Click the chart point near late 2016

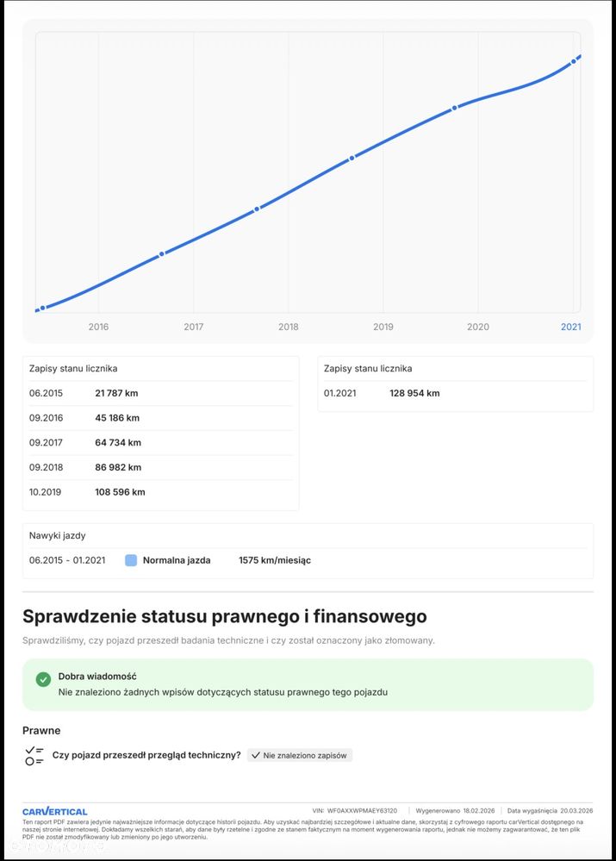[162, 254]
